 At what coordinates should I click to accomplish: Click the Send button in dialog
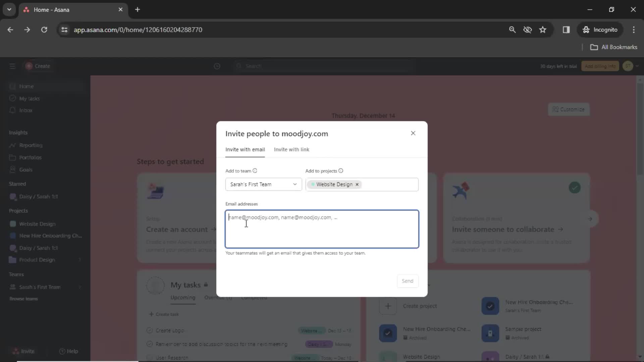[x=408, y=281]
